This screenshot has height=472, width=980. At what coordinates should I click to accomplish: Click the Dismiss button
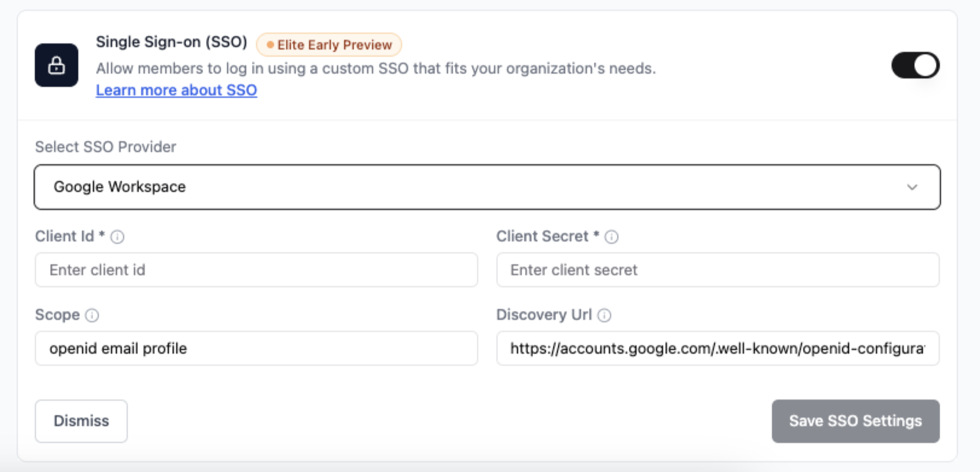coord(80,421)
